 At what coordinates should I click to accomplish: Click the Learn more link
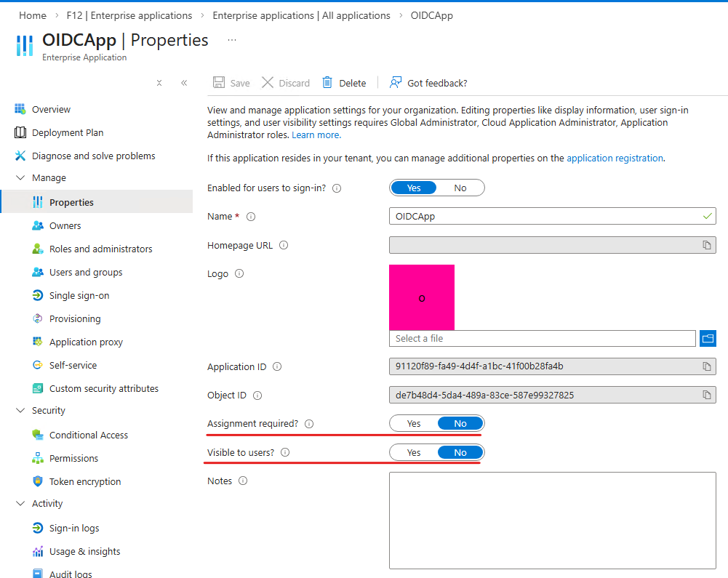tap(316, 135)
